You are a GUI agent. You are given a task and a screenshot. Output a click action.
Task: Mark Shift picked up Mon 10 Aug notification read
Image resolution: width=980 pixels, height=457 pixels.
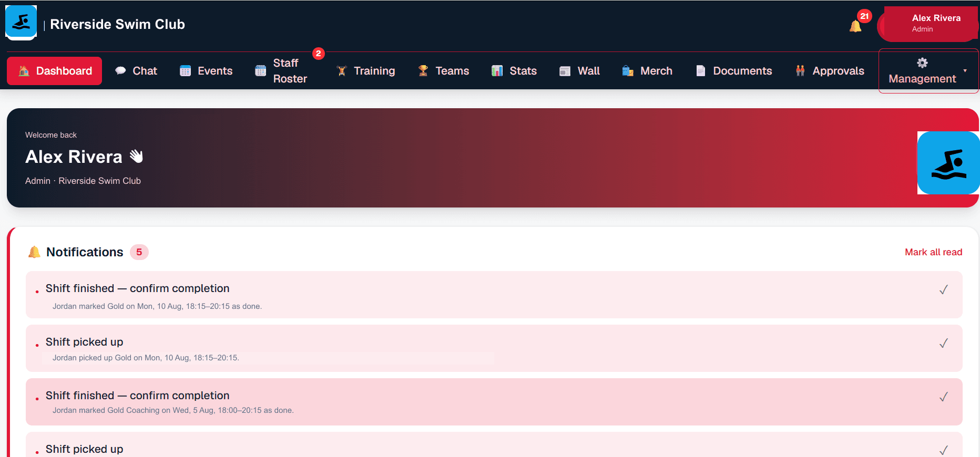[944, 343]
